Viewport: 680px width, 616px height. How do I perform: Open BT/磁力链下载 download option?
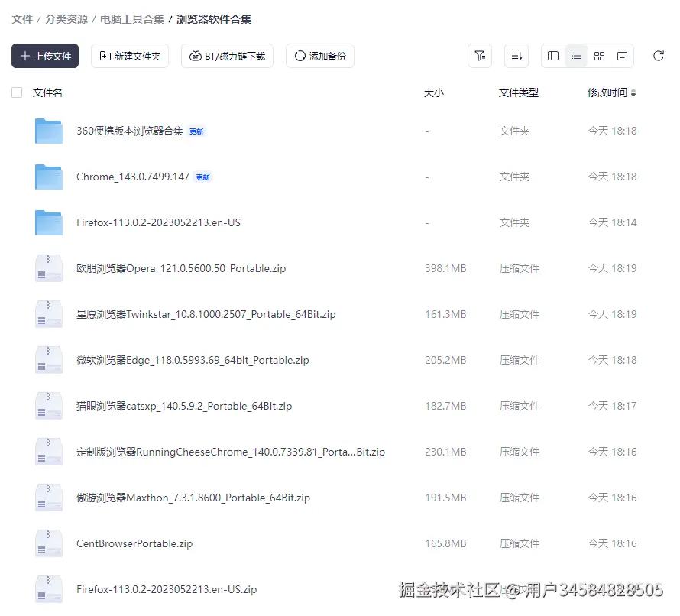click(x=227, y=56)
